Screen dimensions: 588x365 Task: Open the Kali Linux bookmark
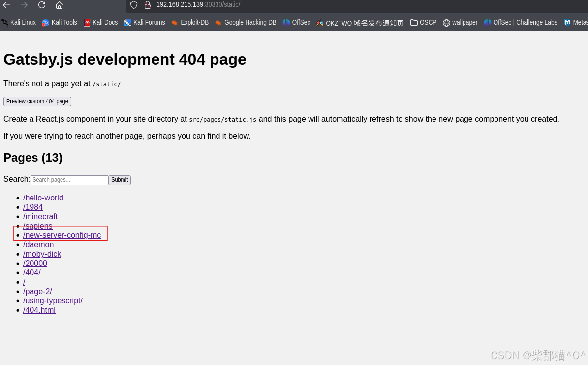(18, 23)
